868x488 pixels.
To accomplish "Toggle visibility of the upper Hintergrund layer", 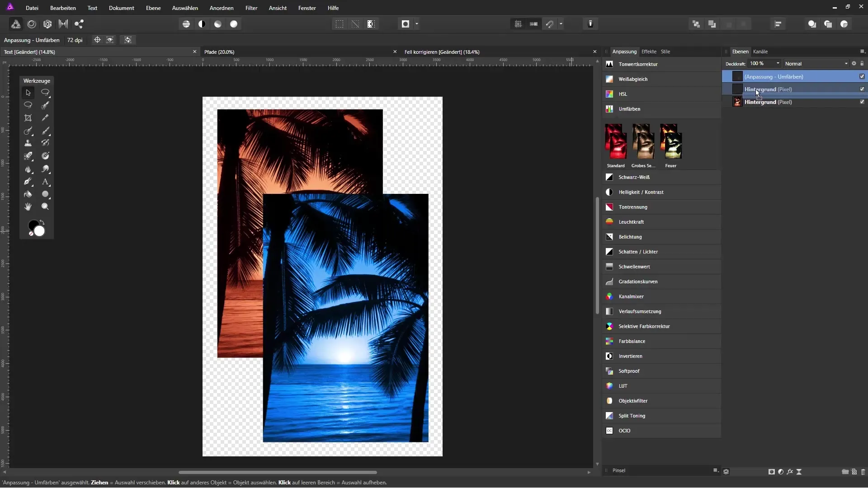I will (x=862, y=89).
